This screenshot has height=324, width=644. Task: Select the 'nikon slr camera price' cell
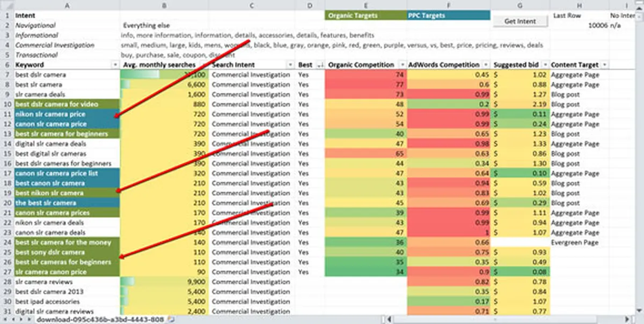(67, 114)
